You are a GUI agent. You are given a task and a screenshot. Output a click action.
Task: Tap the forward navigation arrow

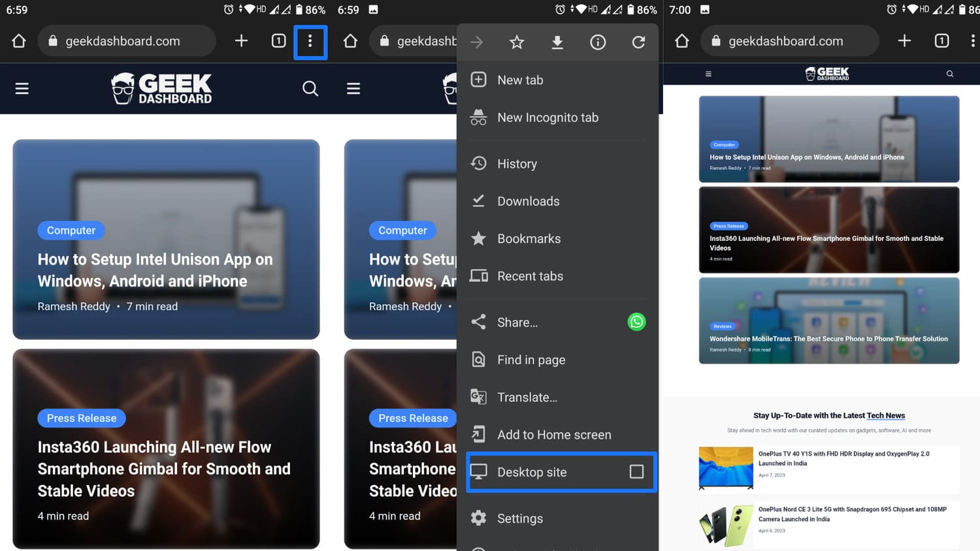(x=476, y=42)
